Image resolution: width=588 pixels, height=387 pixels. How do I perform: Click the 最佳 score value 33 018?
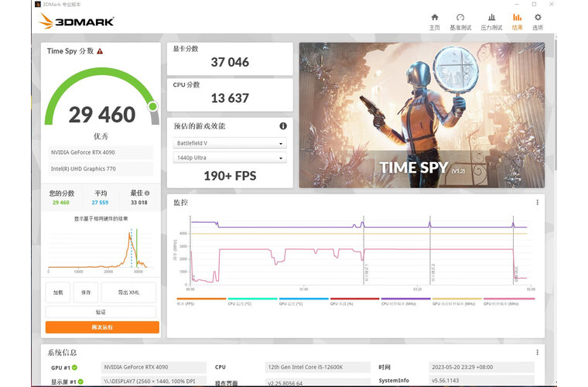[138, 203]
